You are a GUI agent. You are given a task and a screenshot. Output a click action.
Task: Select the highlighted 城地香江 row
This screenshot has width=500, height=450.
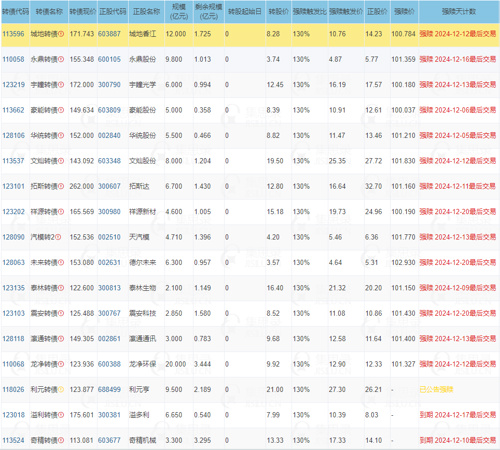point(250,35)
